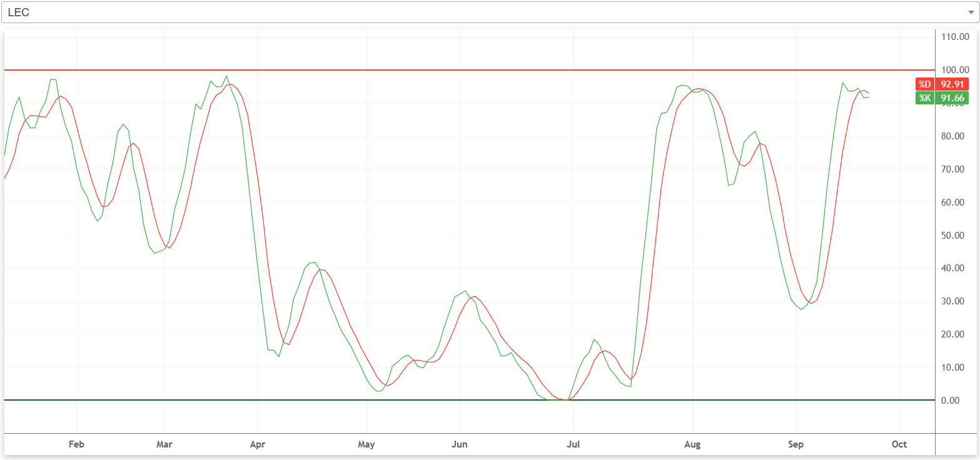
Task: Click the 0.00 price scale label
Action: click(959, 400)
